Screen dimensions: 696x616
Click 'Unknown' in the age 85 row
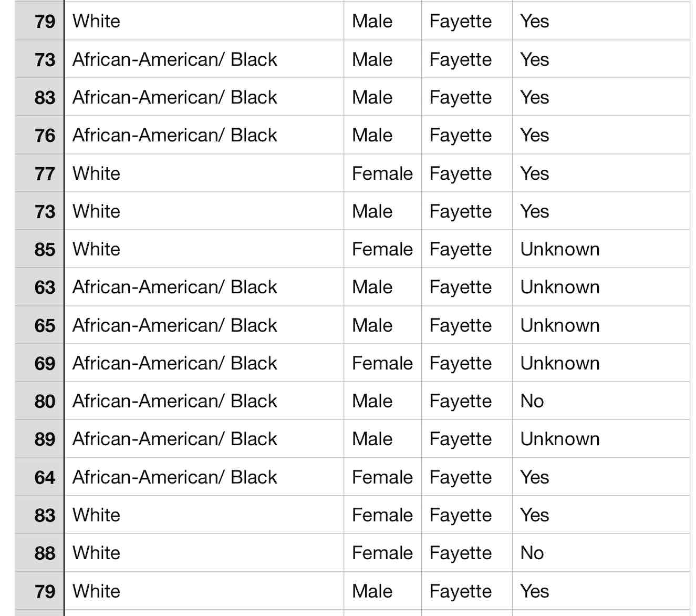(x=560, y=249)
